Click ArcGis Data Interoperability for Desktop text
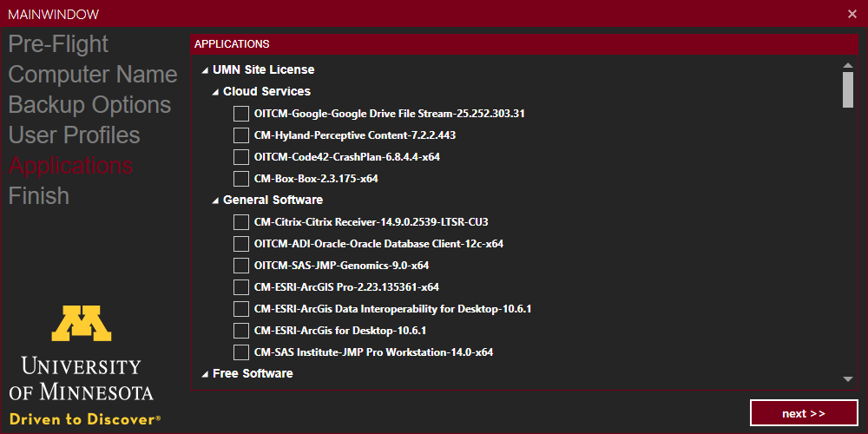This screenshot has height=434, width=868. click(393, 309)
